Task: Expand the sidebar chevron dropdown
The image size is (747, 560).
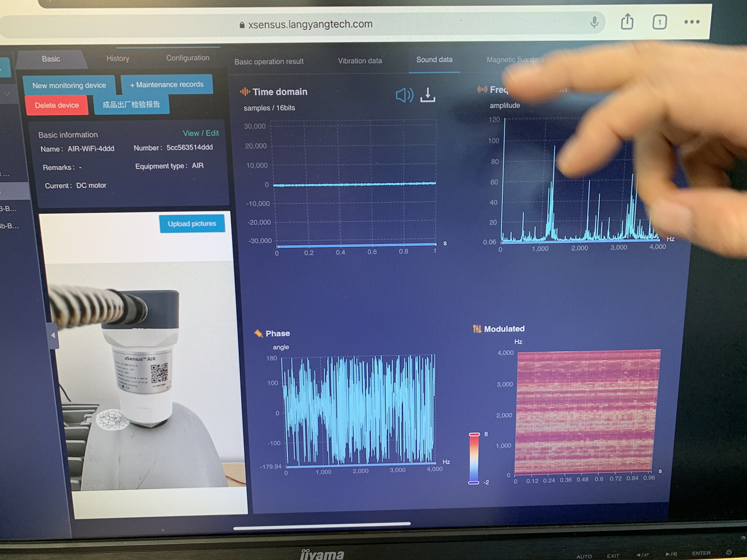Action: (x=7, y=94)
